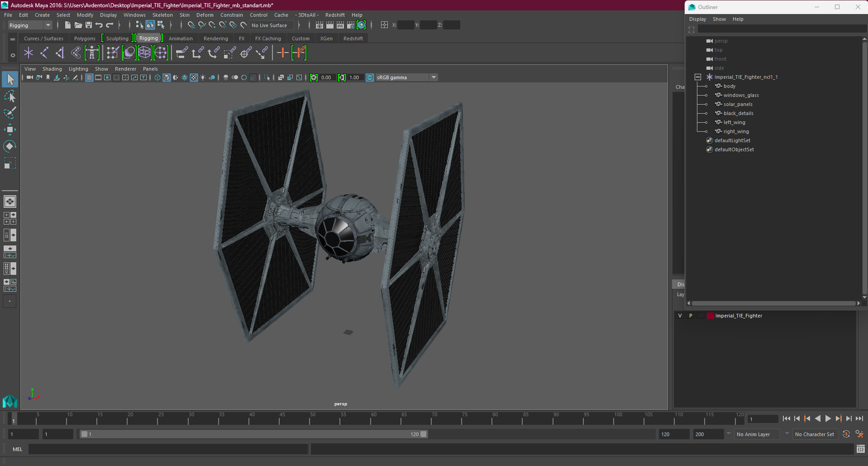Click the Set Key shelf icon
868x466 pixels.
pyautogui.click(x=283, y=53)
